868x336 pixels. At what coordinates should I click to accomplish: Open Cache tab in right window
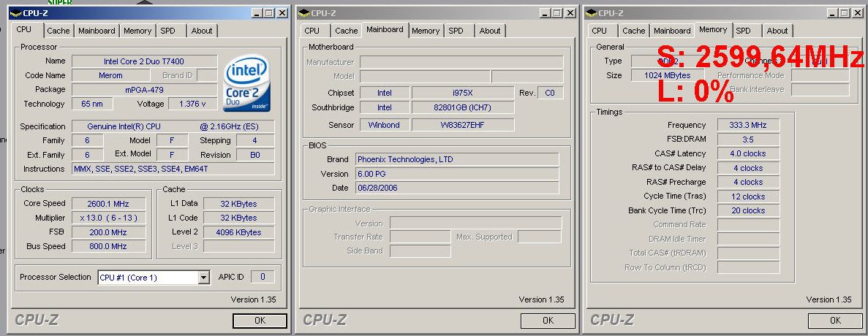[633, 31]
